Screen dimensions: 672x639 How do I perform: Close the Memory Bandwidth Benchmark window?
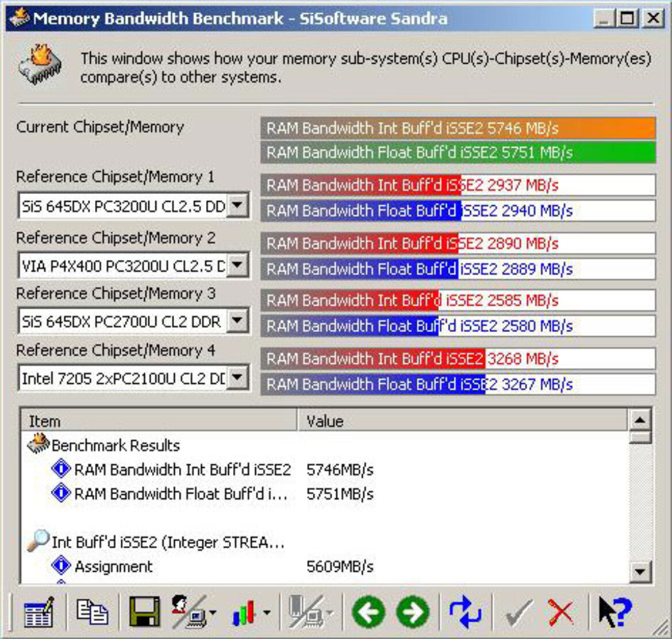653,18
